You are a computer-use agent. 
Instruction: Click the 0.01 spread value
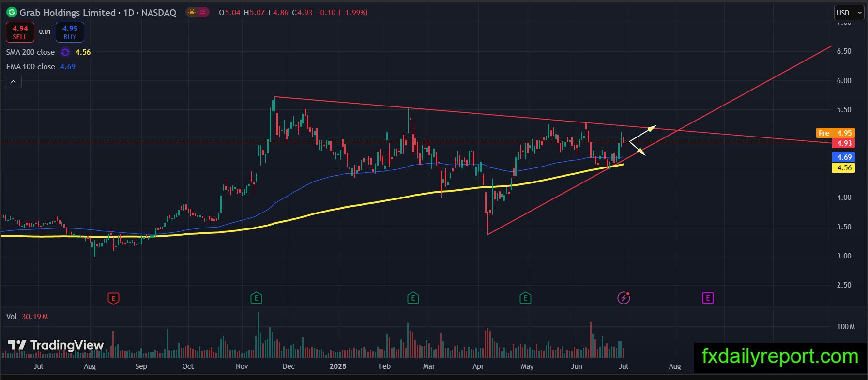coord(45,32)
